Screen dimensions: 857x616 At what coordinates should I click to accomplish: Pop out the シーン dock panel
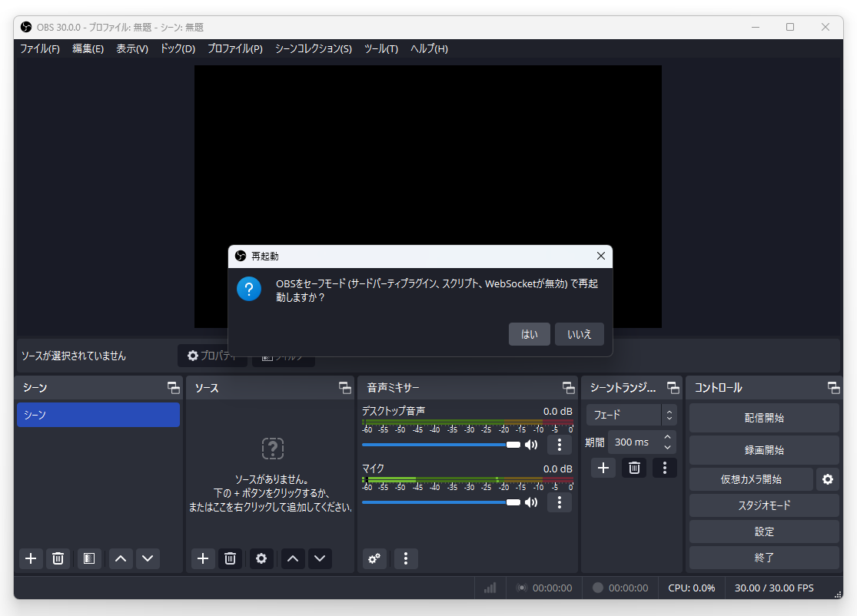[x=173, y=388]
